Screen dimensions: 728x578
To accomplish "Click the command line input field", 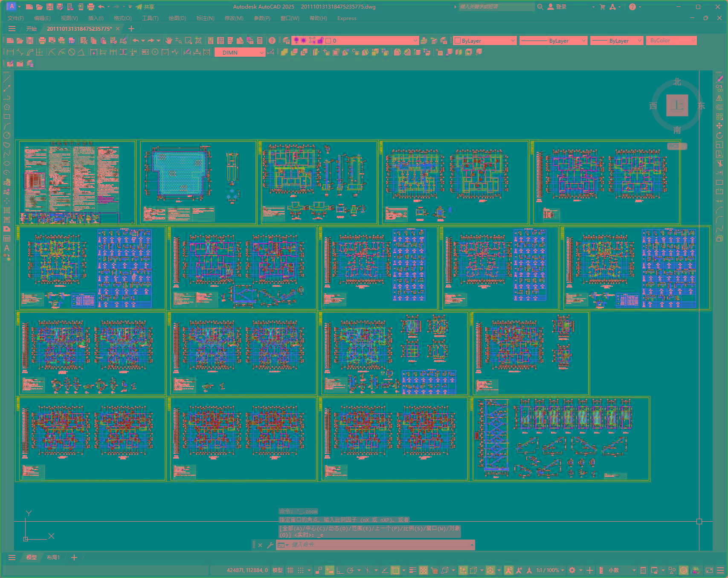I will [375, 545].
